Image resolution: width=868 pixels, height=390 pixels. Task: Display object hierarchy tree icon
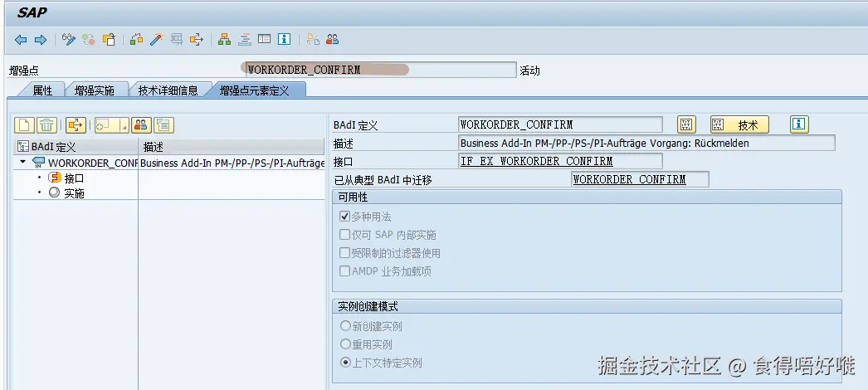pyautogui.click(x=224, y=40)
